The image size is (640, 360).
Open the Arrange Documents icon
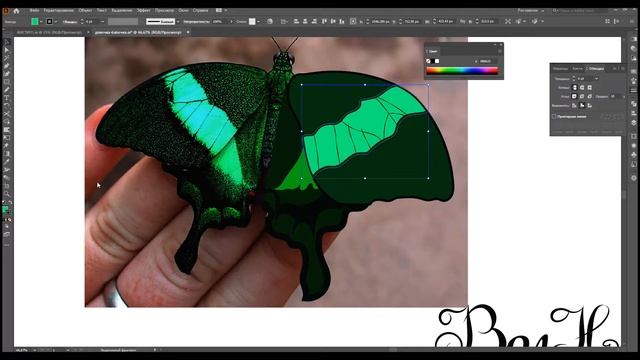click(x=219, y=10)
